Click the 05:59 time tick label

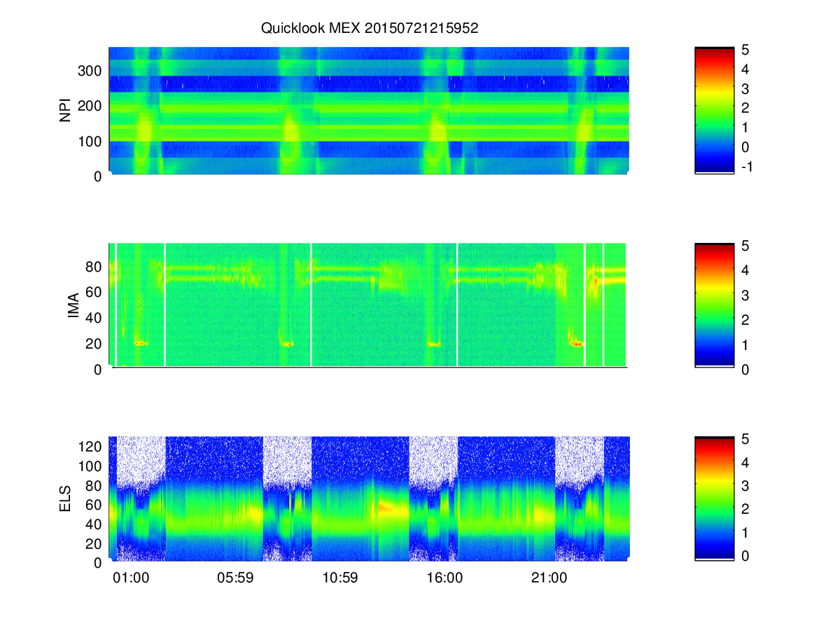236,578
